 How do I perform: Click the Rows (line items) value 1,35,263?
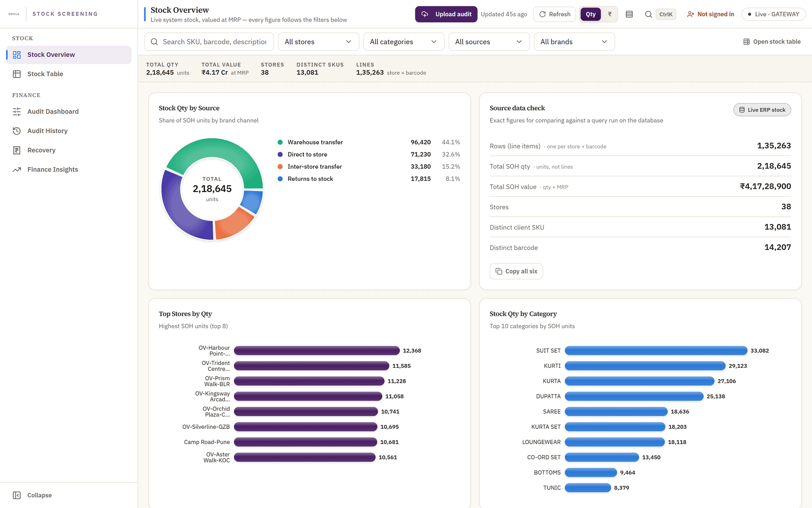click(x=774, y=146)
